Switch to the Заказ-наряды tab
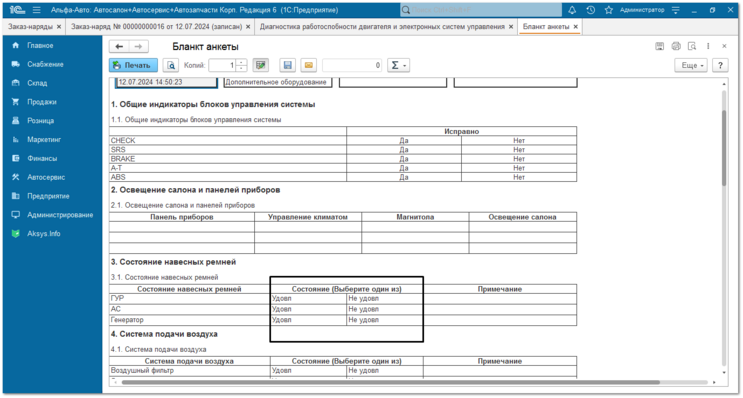This screenshot has height=398, width=743. tap(30, 27)
